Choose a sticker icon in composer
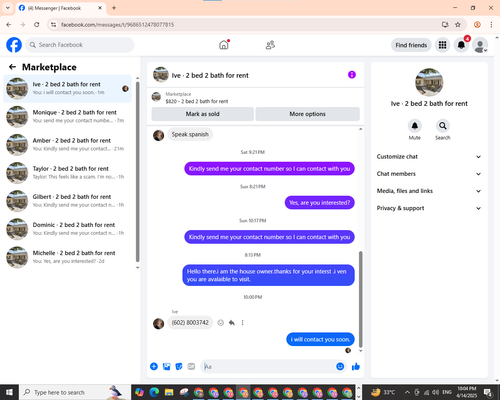The height and width of the screenshot is (400, 500). click(179, 367)
